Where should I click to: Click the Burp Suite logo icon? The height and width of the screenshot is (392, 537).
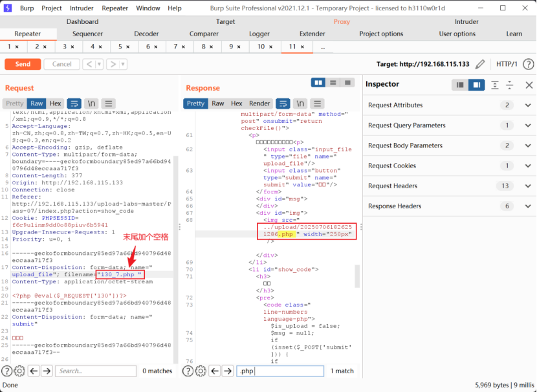7,8
